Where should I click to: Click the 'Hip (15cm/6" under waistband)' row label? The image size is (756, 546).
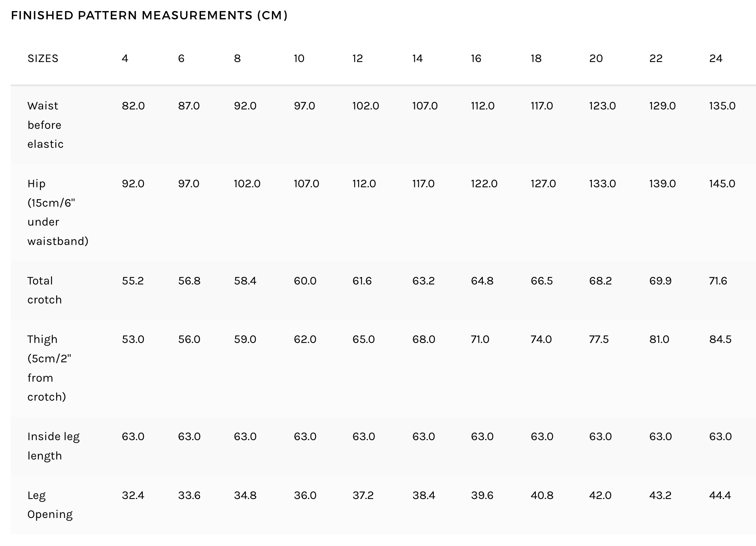point(58,212)
